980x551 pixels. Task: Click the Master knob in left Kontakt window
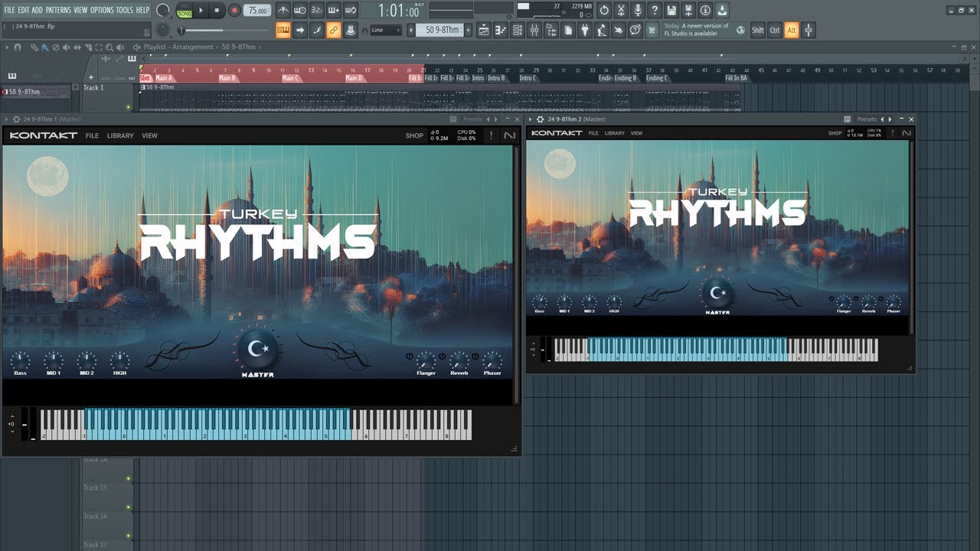pos(258,349)
